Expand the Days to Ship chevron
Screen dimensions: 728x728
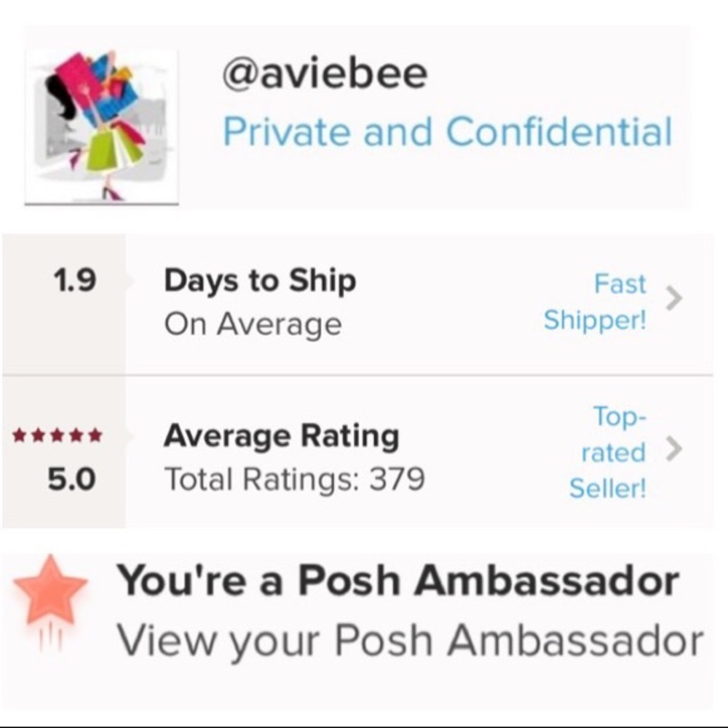coord(674,298)
